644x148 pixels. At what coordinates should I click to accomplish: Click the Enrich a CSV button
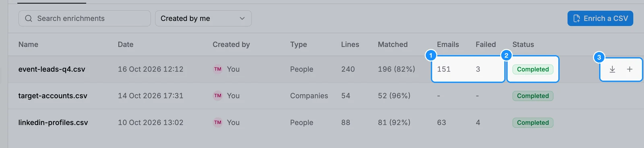600,19
